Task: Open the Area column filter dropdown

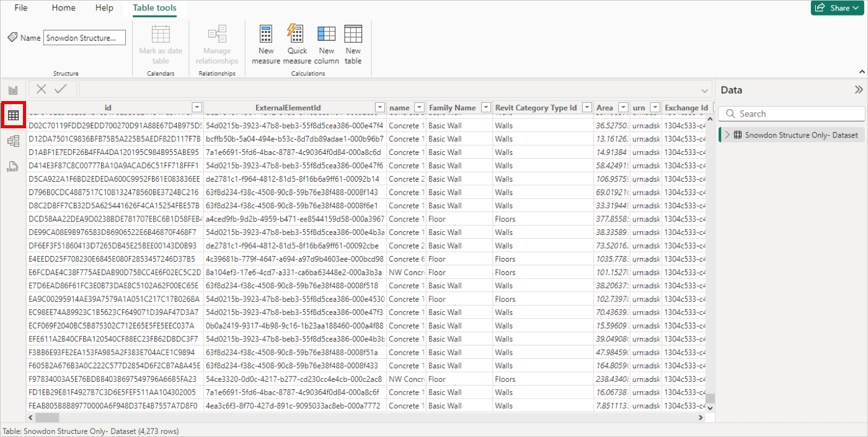Action: 623,107
